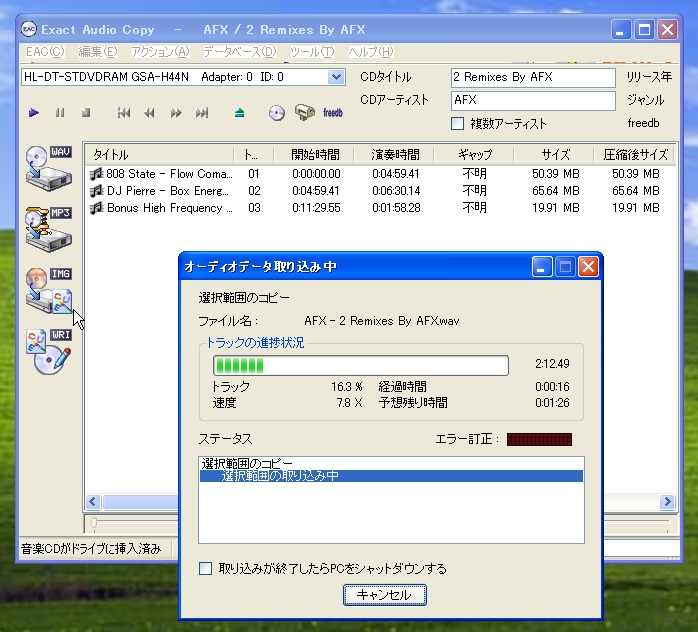Sort by 圧縮後サイズ column header
The image size is (698, 632).
(634, 154)
